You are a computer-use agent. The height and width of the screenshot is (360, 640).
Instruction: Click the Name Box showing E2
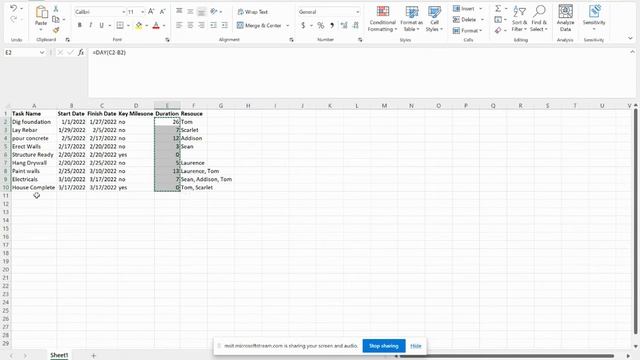[x=21, y=52]
